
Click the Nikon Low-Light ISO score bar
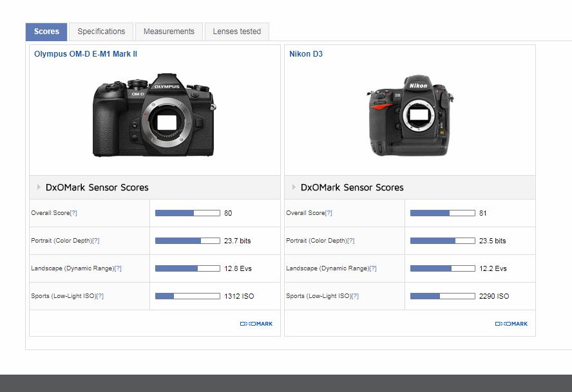pyautogui.click(x=443, y=296)
